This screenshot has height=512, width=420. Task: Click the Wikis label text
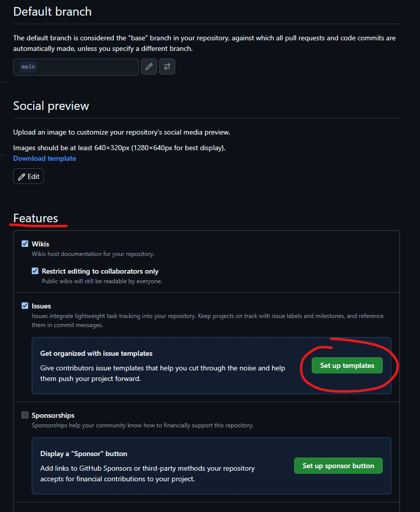40,244
